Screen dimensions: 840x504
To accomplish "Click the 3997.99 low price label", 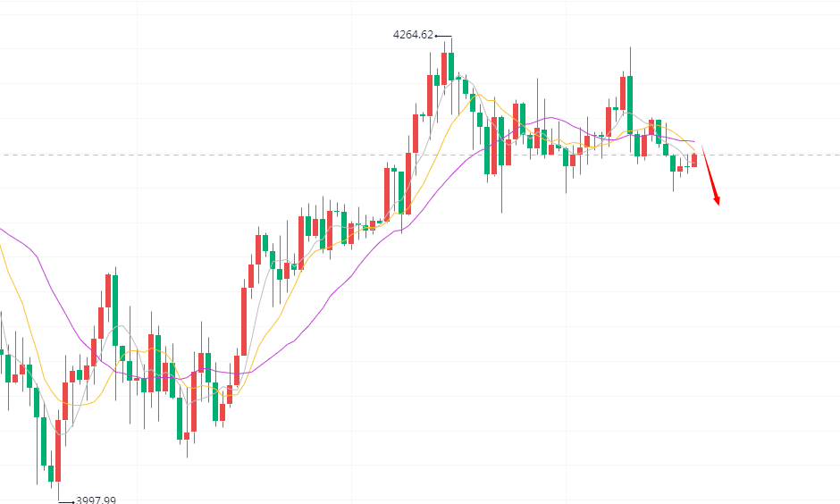I will [x=97, y=500].
